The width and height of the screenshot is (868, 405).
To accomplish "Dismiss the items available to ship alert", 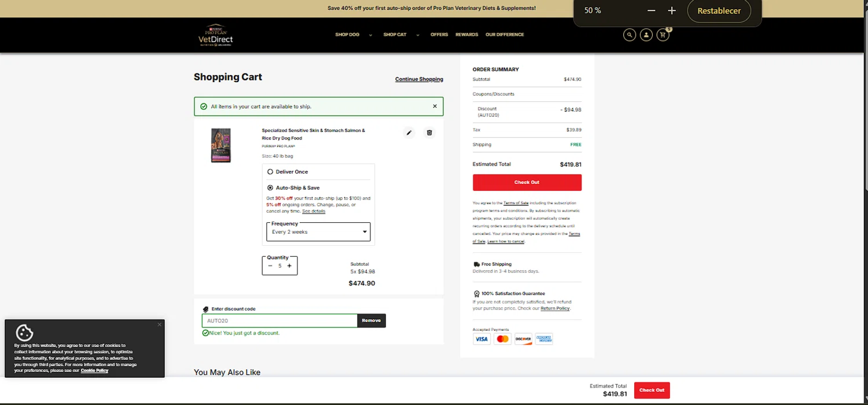I will 435,106.
